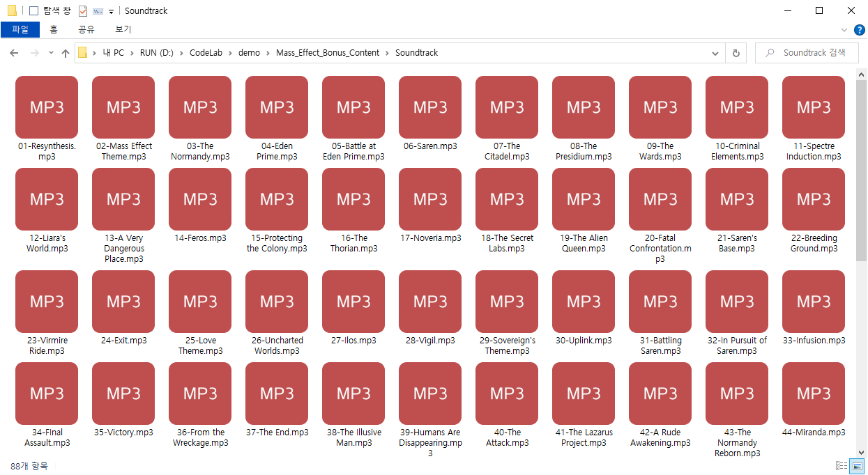Click the 19-The Alien Queen.mp3 file name
The height and width of the screenshot is (475, 868).
coord(584,243)
